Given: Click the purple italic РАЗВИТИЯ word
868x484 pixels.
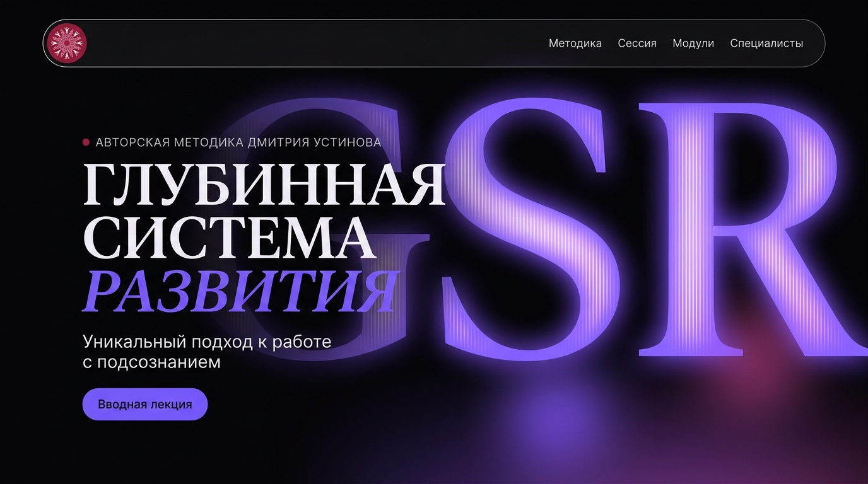Looking at the screenshot, I should pos(241,292).
